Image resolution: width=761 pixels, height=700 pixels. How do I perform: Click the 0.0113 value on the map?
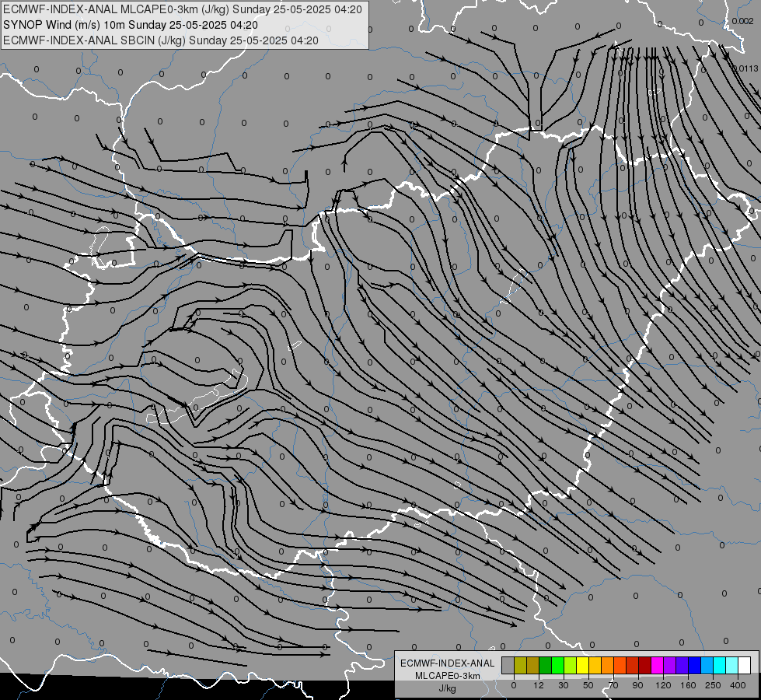point(745,68)
